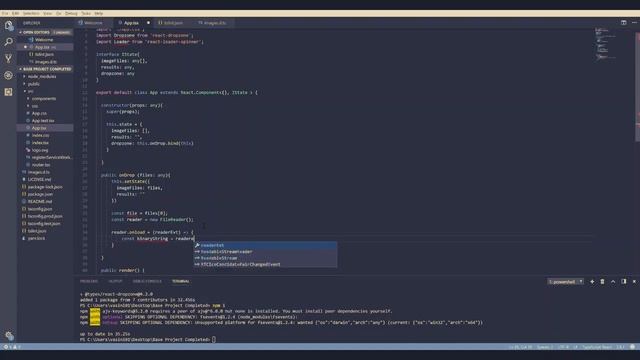
Task: Expand the node_modules folder
Action: pyautogui.click(x=42, y=76)
